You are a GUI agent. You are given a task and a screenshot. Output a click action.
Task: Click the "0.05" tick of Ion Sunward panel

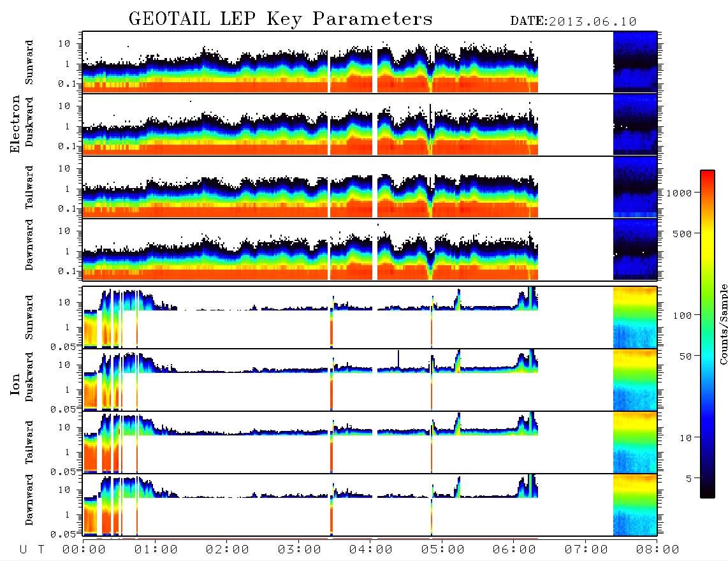click(62, 347)
